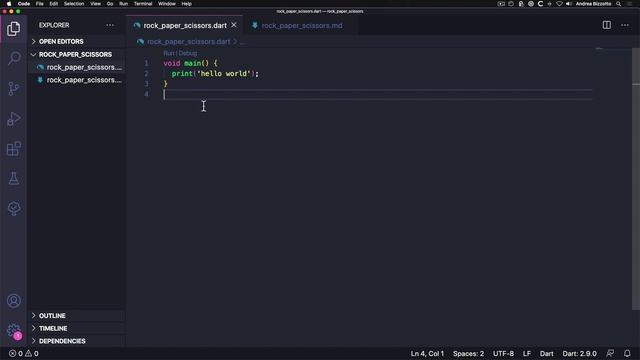640x360 pixels.
Task: Open the Source Control view
Action: [13, 89]
